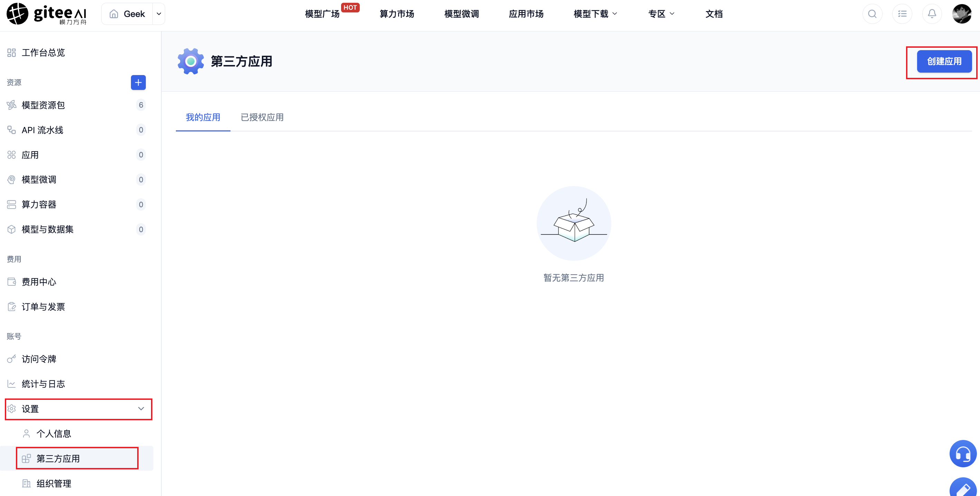Click the 第三方应用 sidebar icon
The image size is (980, 496).
[x=26, y=459]
